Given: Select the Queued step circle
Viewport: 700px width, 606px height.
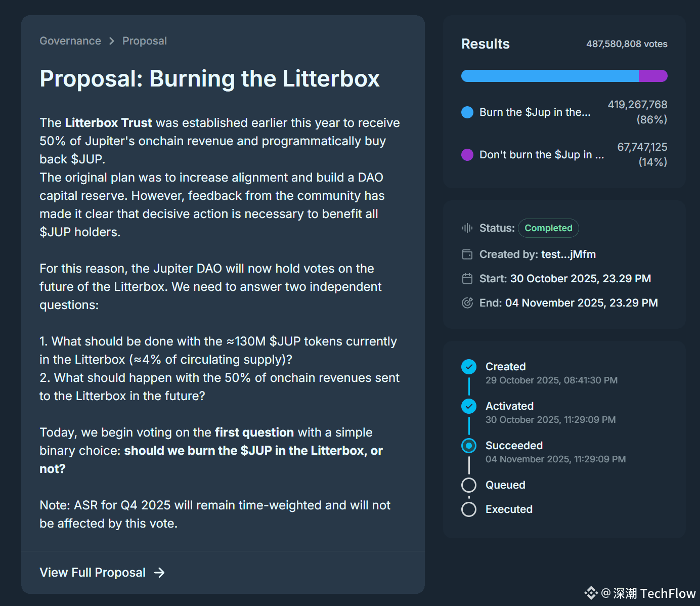Looking at the screenshot, I should [469, 485].
